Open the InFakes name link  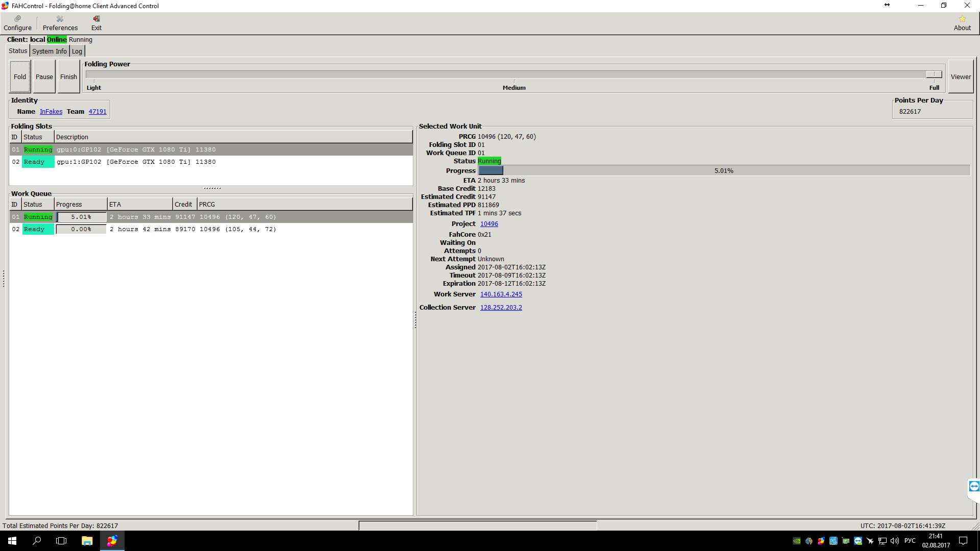51,112
